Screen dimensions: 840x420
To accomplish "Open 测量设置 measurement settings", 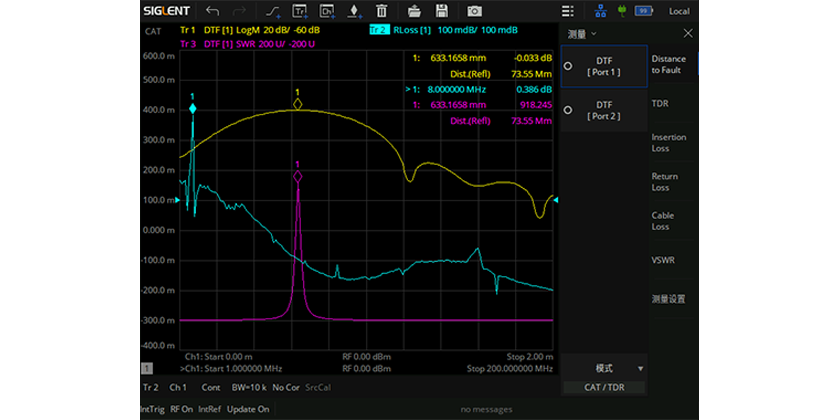I will [669, 298].
